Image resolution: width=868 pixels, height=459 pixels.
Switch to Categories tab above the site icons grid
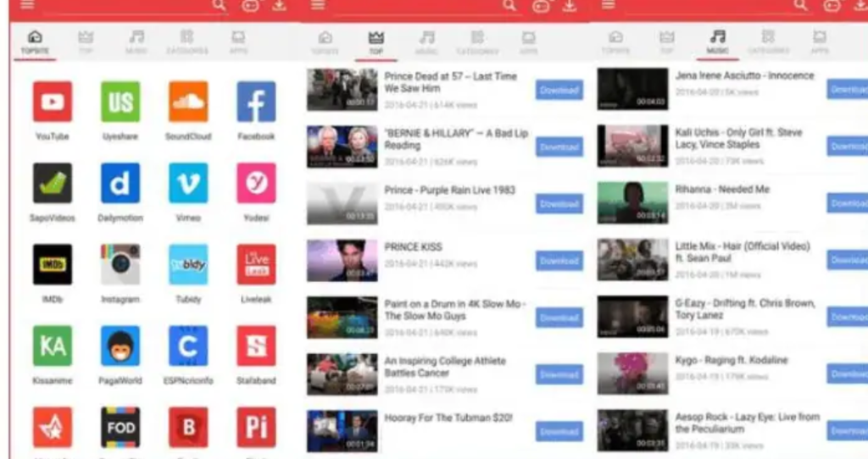(x=187, y=42)
